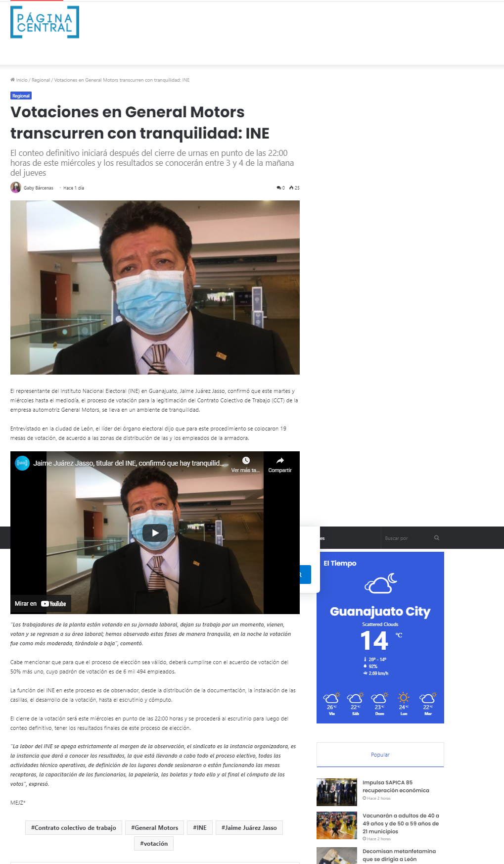Add video to Ver más tarde

click(245, 464)
